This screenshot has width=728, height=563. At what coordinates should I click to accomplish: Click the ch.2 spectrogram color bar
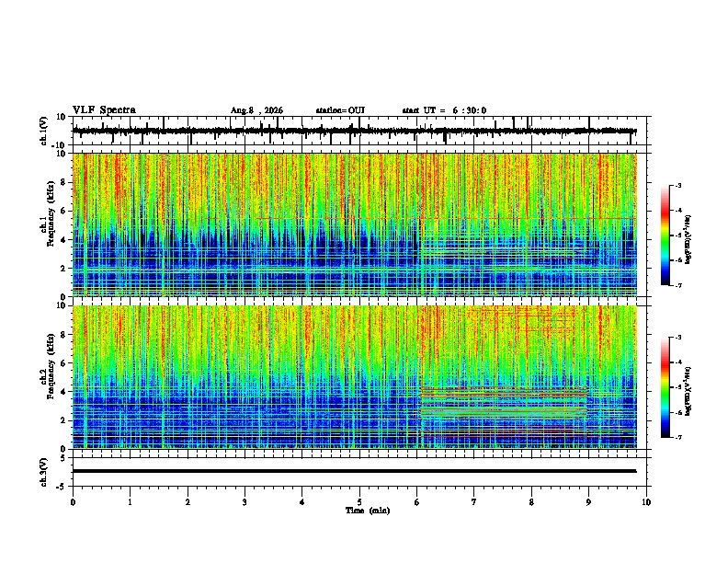[x=665, y=387]
